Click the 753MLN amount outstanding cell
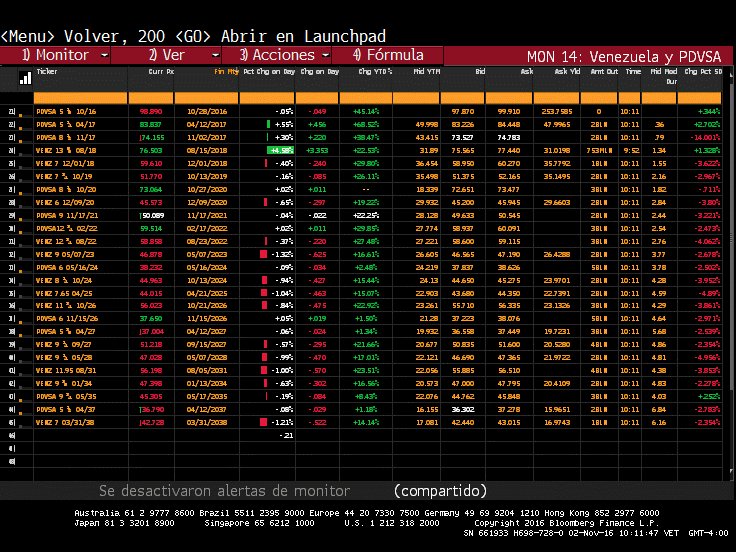 click(599, 151)
